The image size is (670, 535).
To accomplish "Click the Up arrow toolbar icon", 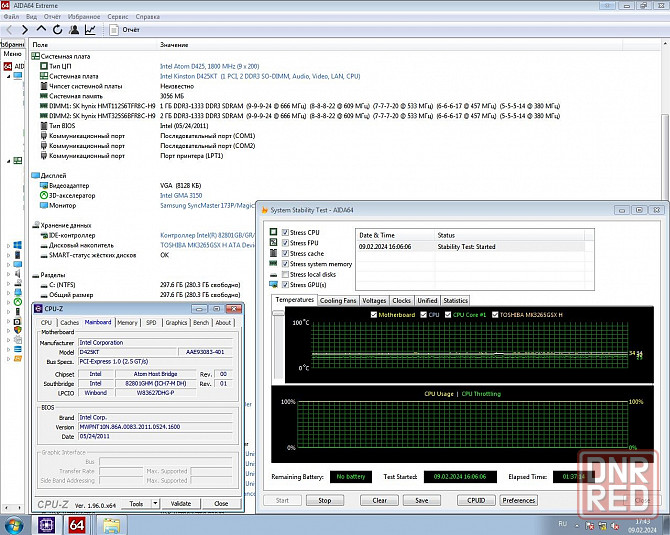I will (41, 30).
